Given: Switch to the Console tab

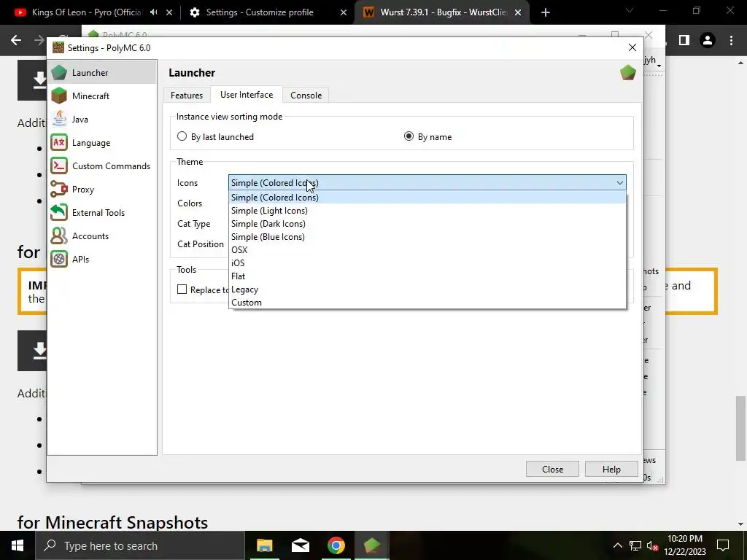Looking at the screenshot, I should coord(306,96).
